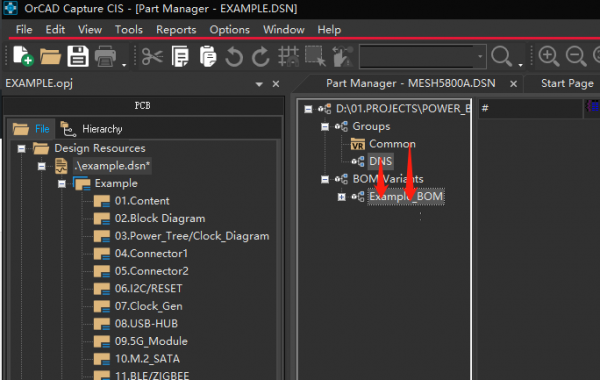600x380 pixels.
Task: Select Design Resources in project tree
Action: point(100,148)
